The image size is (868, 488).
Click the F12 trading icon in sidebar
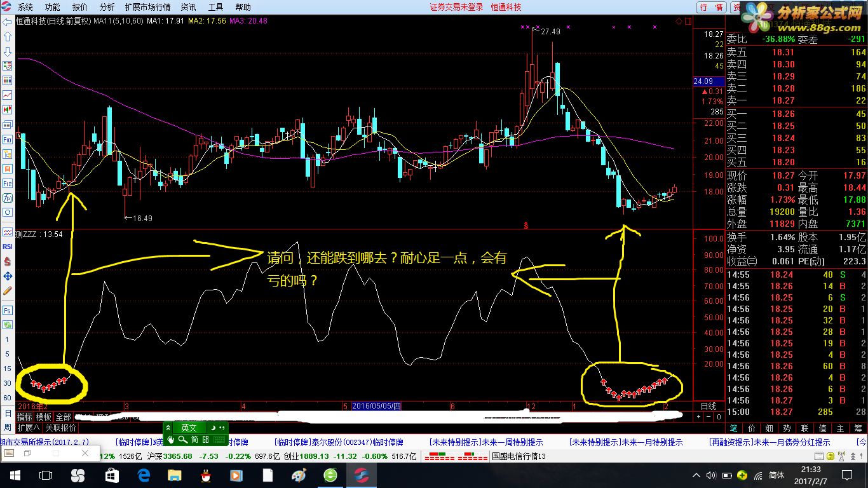click(8, 183)
